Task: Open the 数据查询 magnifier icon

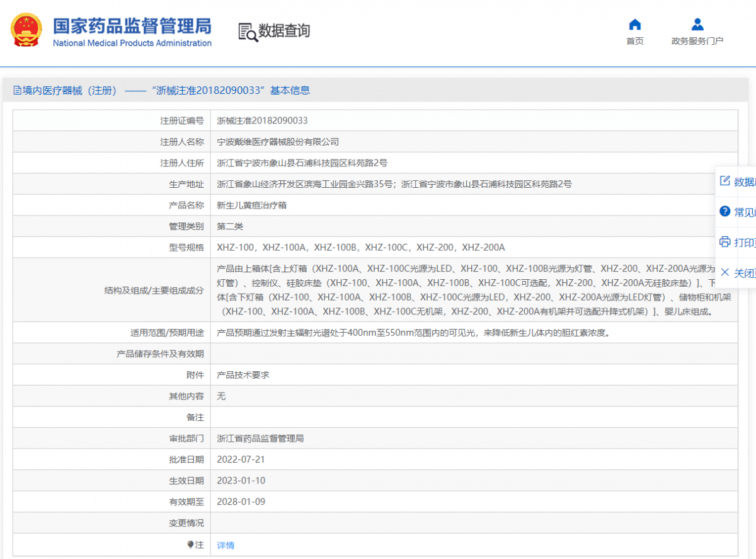Action: coord(248,32)
